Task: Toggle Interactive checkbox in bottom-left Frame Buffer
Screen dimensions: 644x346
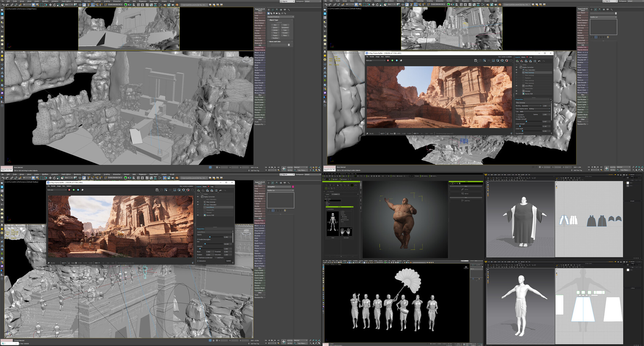Action: (x=198, y=261)
